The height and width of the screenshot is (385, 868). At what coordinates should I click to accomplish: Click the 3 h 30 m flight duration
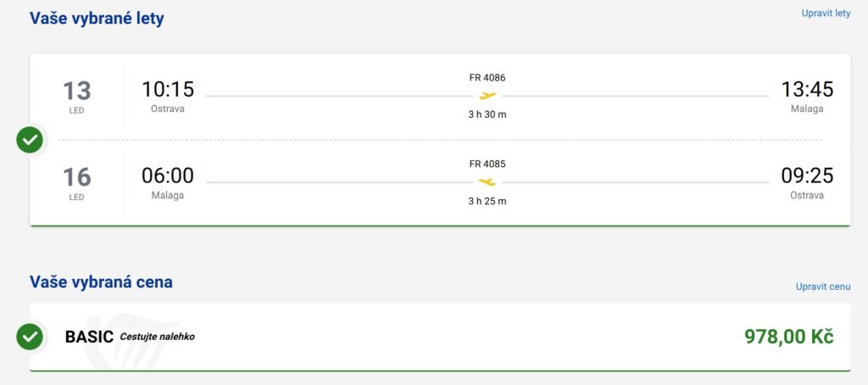pyautogui.click(x=487, y=114)
